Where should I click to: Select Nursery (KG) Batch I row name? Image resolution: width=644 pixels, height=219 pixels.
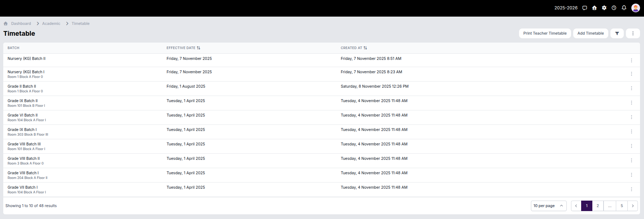point(26,72)
